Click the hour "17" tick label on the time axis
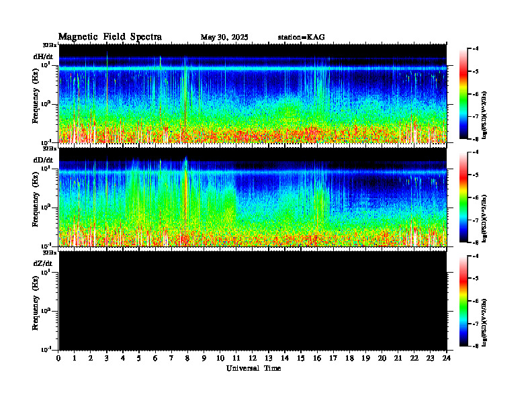 tap(333, 359)
